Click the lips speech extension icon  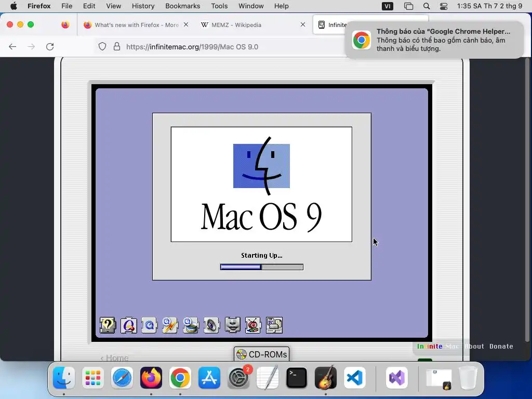pyautogui.click(x=232, y=325)
